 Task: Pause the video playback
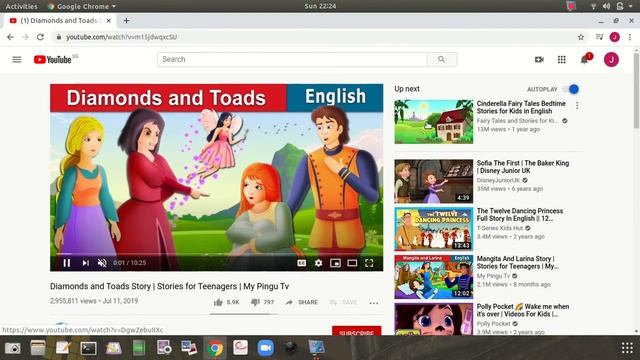(x=67, y=263)
